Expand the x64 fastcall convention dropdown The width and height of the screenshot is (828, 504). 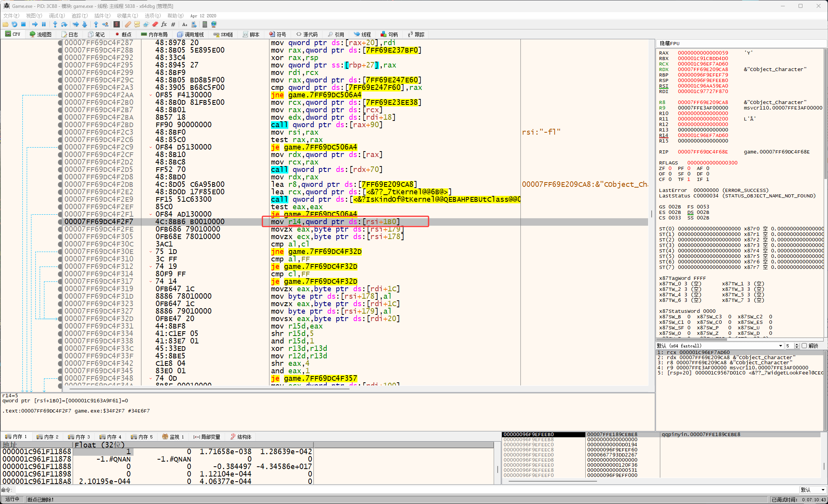click(x=780, y=346)
